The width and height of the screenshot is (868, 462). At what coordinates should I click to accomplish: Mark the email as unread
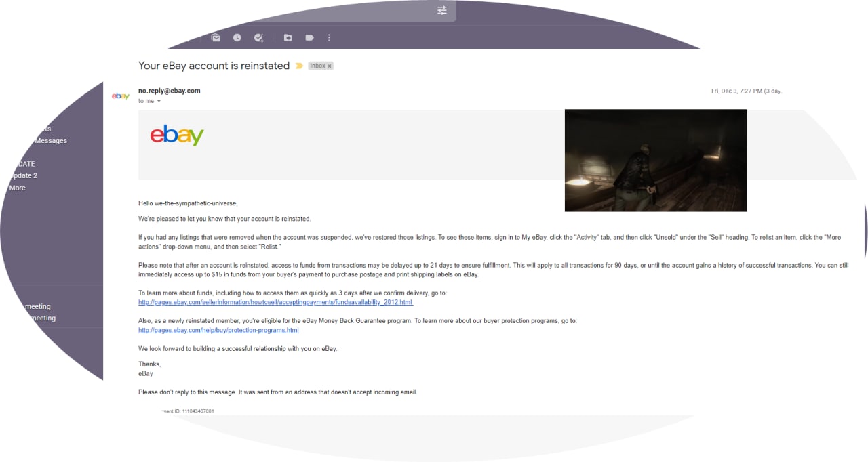pos(216,38)
